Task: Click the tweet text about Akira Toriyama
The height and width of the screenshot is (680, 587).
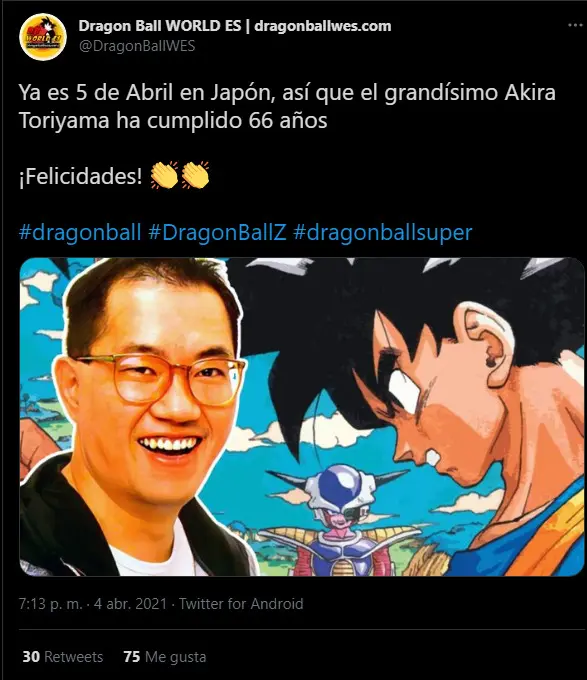Action: 287,106
